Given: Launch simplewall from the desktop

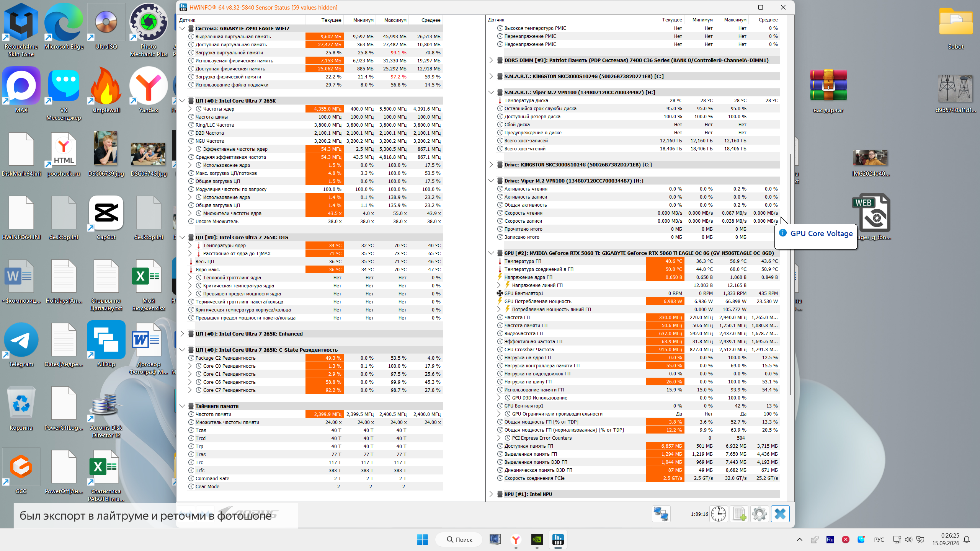Looking at the screenshot, I should coord(106,90).
